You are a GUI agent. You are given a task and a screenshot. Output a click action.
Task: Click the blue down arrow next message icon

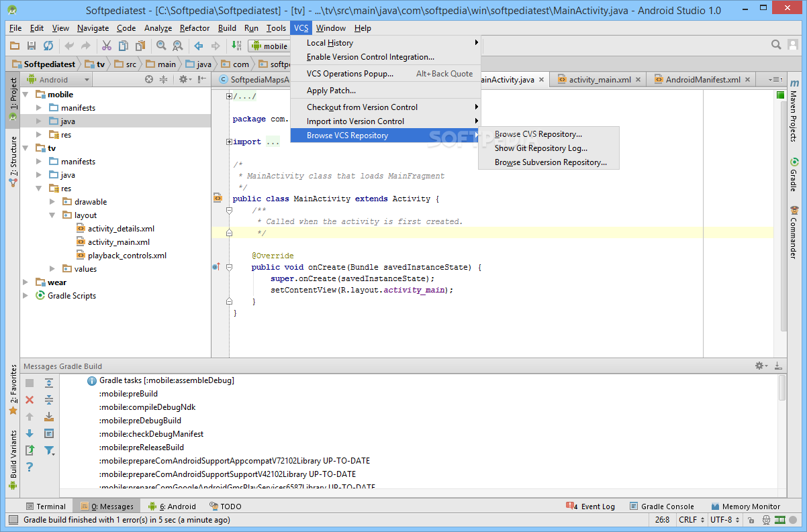click(30, 433)
